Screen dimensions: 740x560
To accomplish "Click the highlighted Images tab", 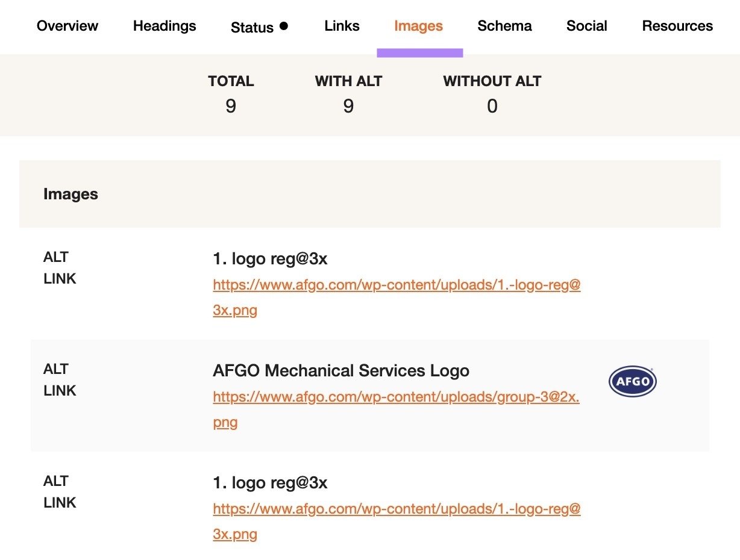I will (x=418, y=26).
